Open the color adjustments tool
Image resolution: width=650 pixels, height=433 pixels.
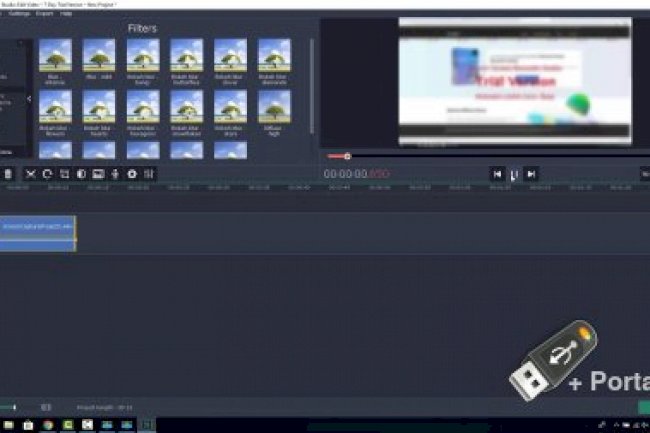(x=81, y=174)
